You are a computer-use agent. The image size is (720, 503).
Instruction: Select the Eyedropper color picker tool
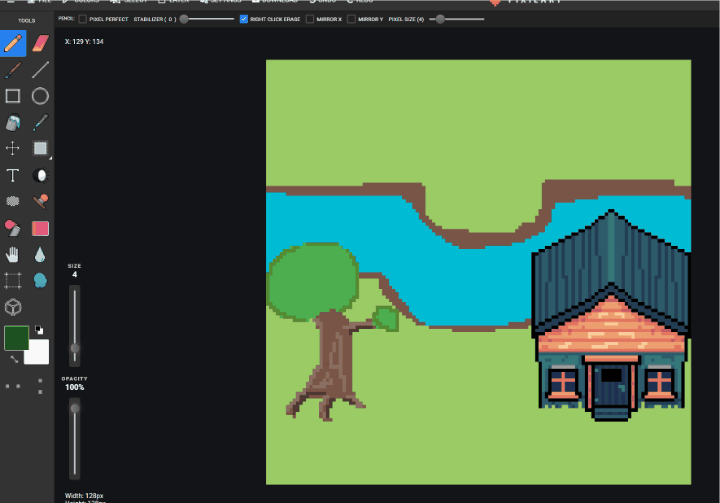(x=40, y=123)
